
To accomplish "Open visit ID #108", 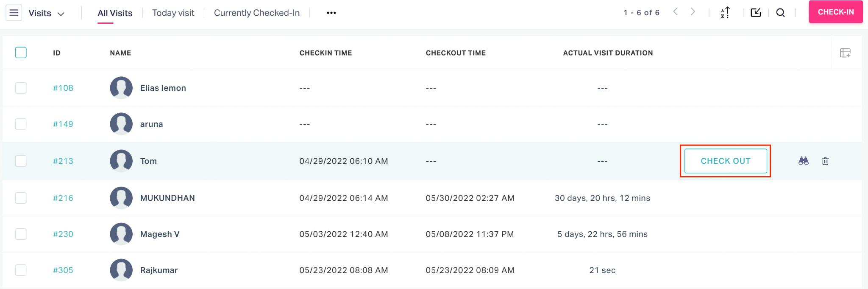I will [x=63, y=88].
